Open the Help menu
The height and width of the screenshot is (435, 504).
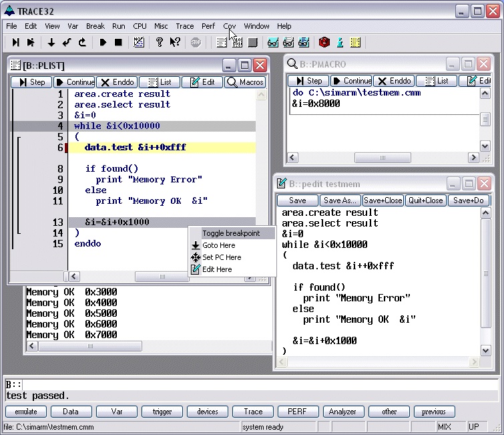(284, 26)
